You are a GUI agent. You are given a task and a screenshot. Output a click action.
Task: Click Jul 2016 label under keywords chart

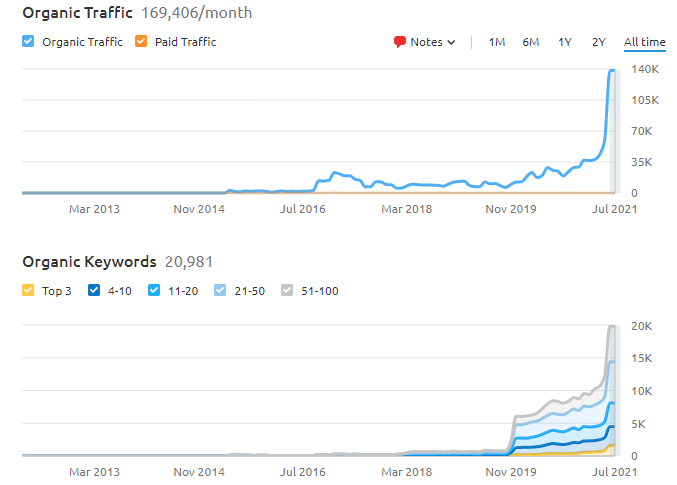tap(303, 472)
